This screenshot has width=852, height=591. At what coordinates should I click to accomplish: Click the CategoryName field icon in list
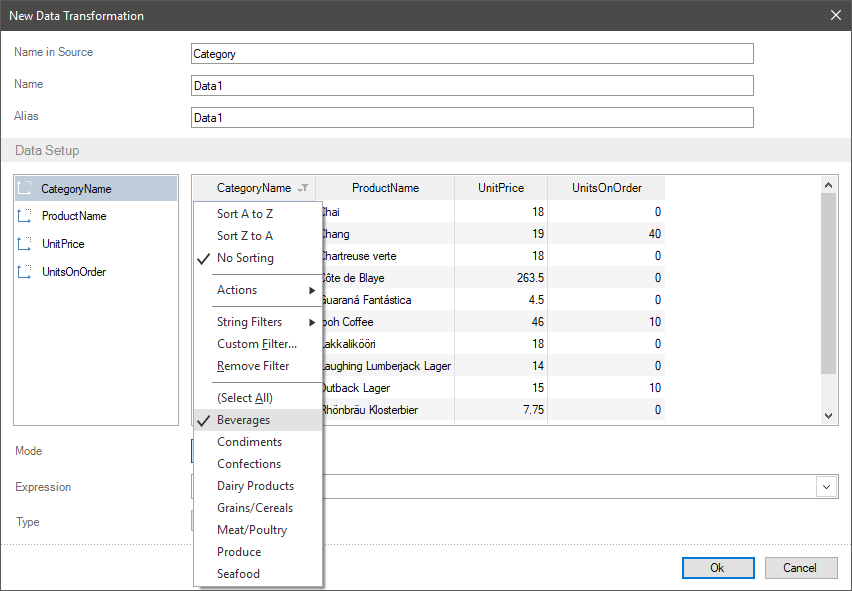tap(26, 188)
